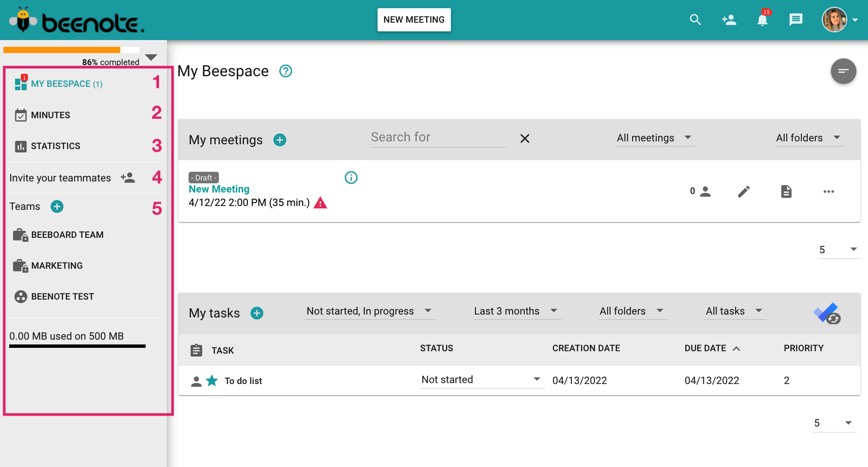868x467 pixels.
Task: Click priority value 2 on To do list
Action: 787,381
